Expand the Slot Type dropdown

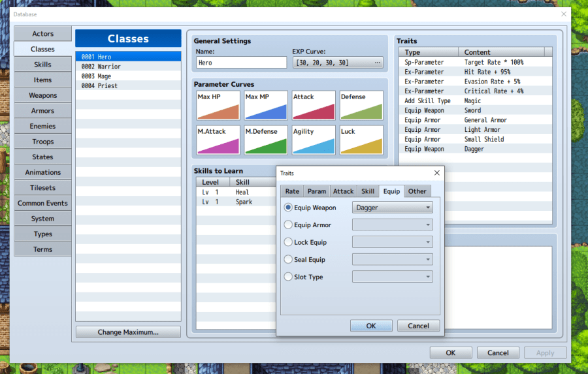point(392,277)
